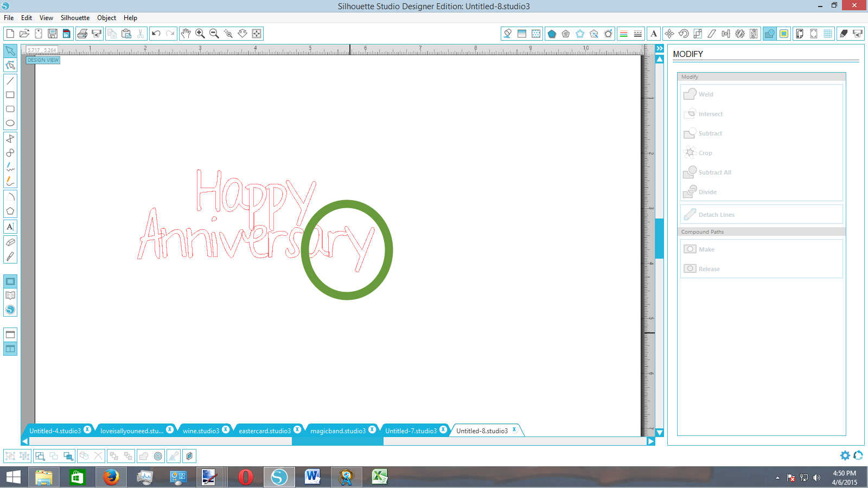This screenshot has width=868, height=488.
Task: Pick the Rounded Rectangle tool
Action: pos(10,109)
